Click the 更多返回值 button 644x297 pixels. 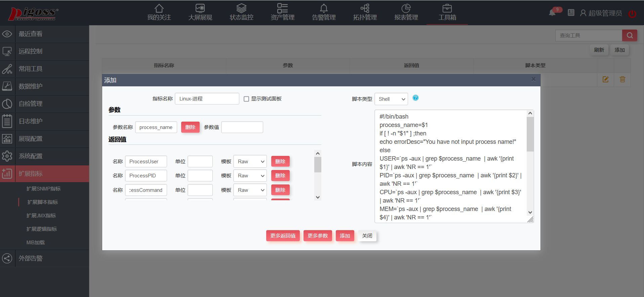[x=283, y=236]
